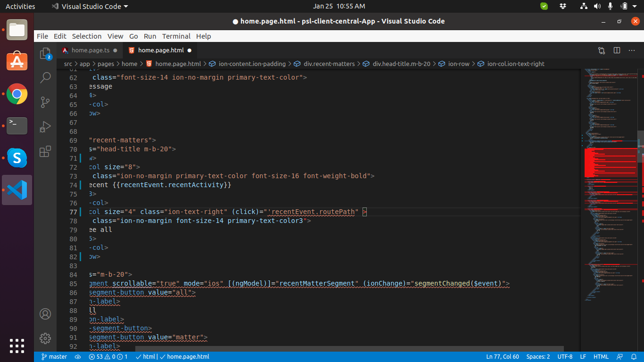This screenshot has height=362, width=644.
Task: Open the Run and Debug view
Action: pyautogui.click(x=45, y=127)
